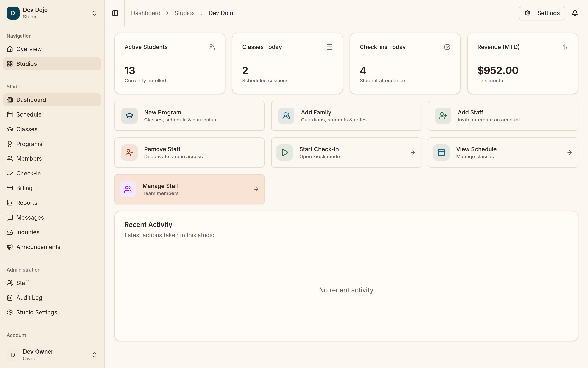Click the Dashboard breadcrumb link
The image size is (588, 368).
146,13
